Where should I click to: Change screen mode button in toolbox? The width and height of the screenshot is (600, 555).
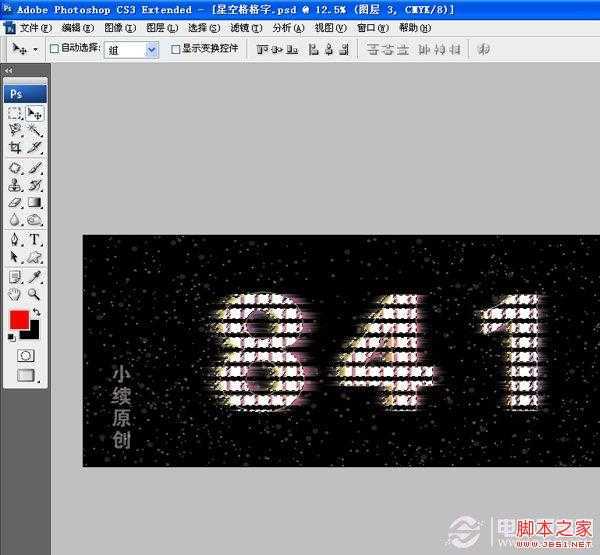26,375
